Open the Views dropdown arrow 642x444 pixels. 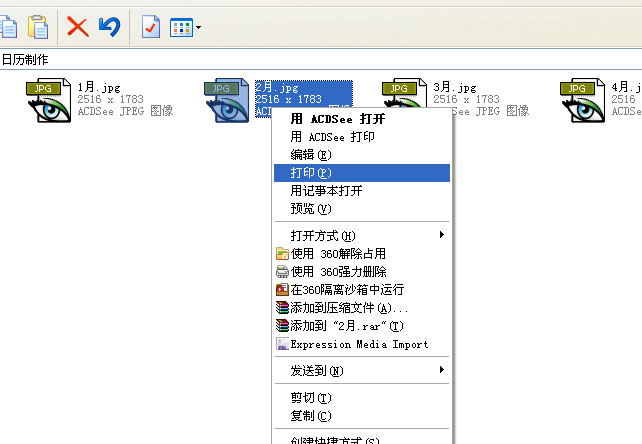coord(198,27)
